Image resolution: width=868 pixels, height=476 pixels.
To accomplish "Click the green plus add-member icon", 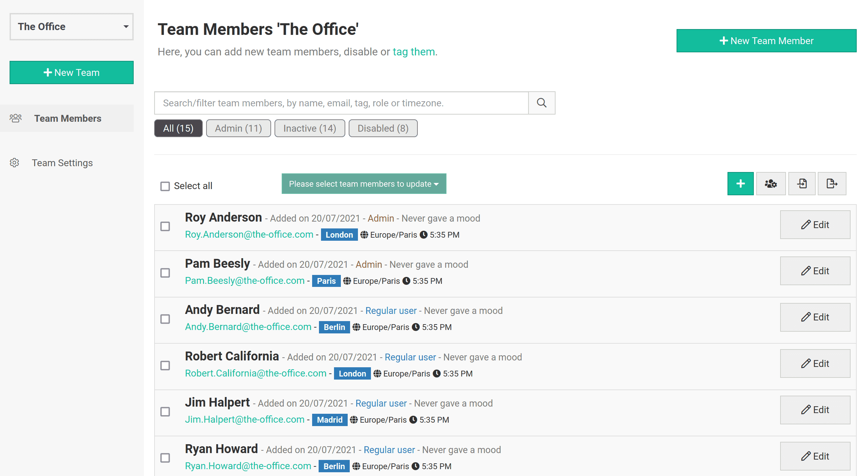I will [x=740, y=184].
